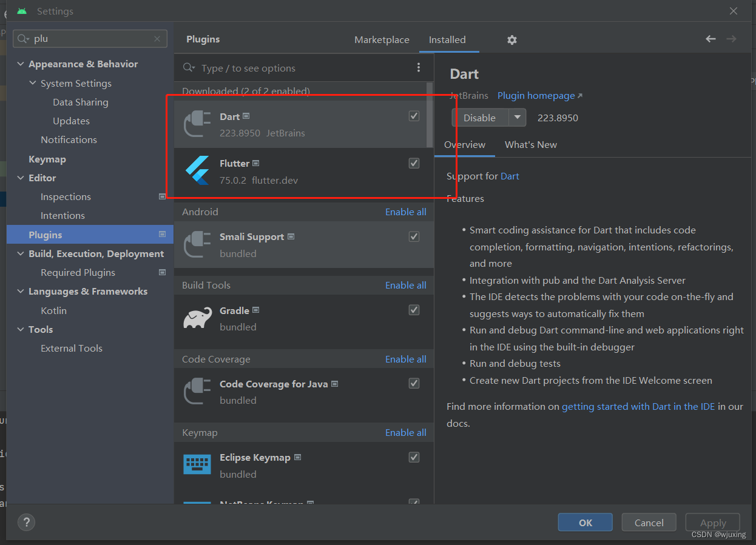
Task: Open External Tools settings
Action: [x=72, y=349]
